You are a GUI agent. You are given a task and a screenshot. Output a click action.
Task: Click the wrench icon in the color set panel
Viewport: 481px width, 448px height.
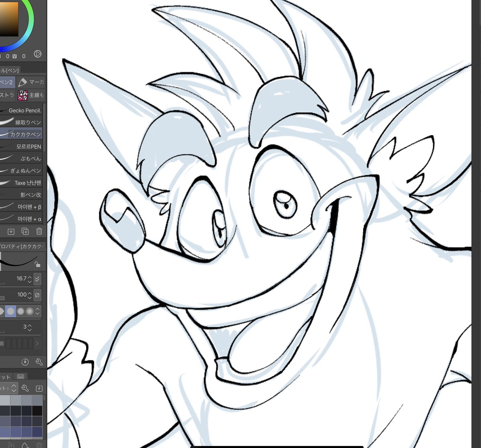[x=25, y=388]
